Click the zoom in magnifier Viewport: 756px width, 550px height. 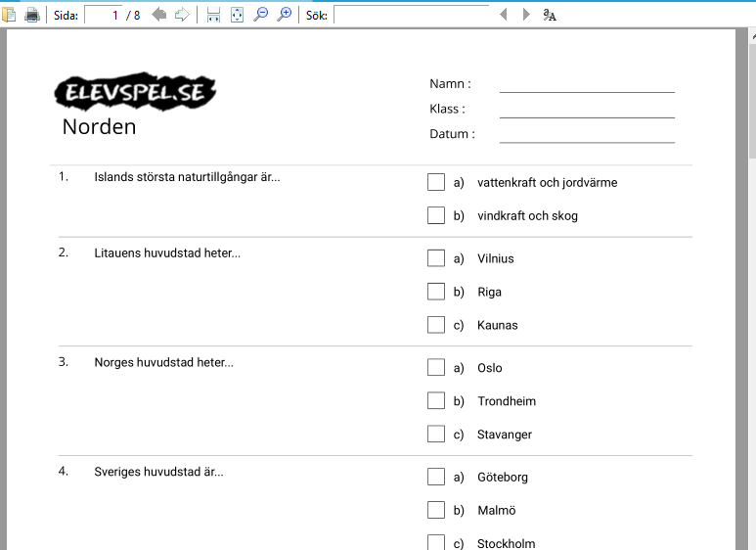(x=284, y=15)
